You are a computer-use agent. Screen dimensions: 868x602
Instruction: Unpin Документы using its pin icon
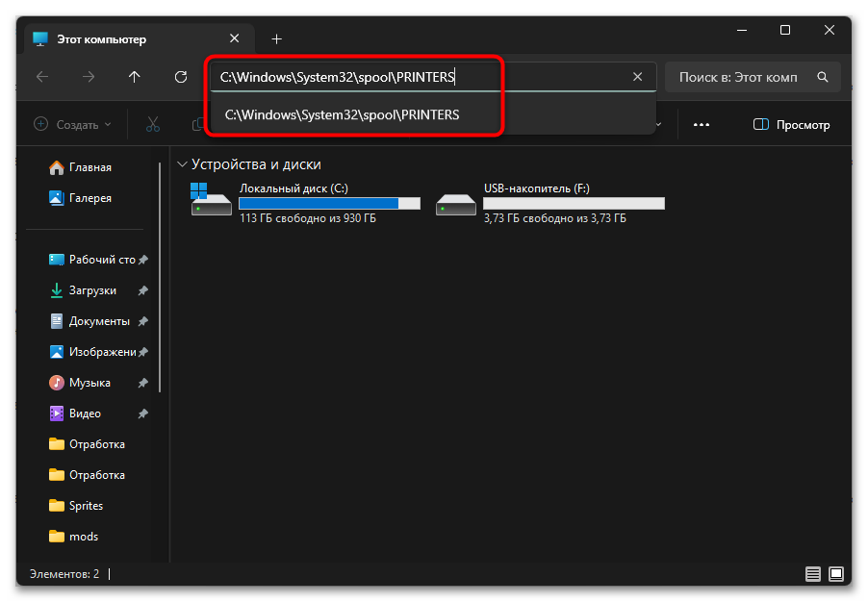click(x=142, y=321)
